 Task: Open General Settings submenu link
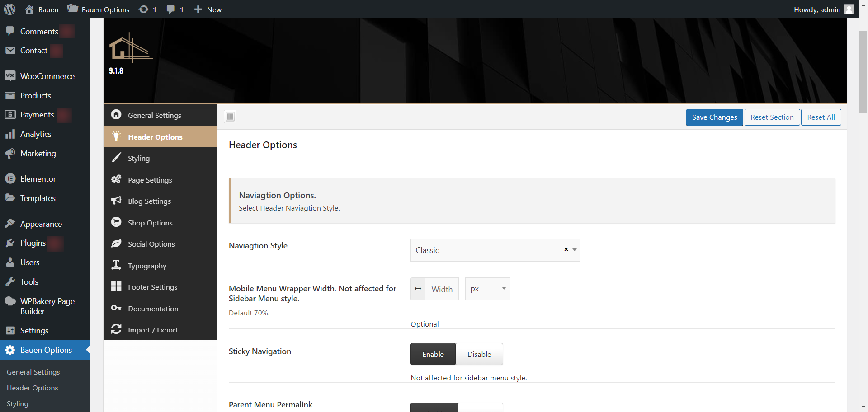33,372
